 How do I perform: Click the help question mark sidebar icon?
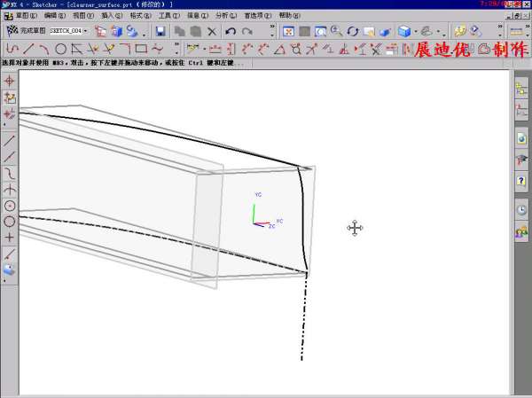coord(521,180)
